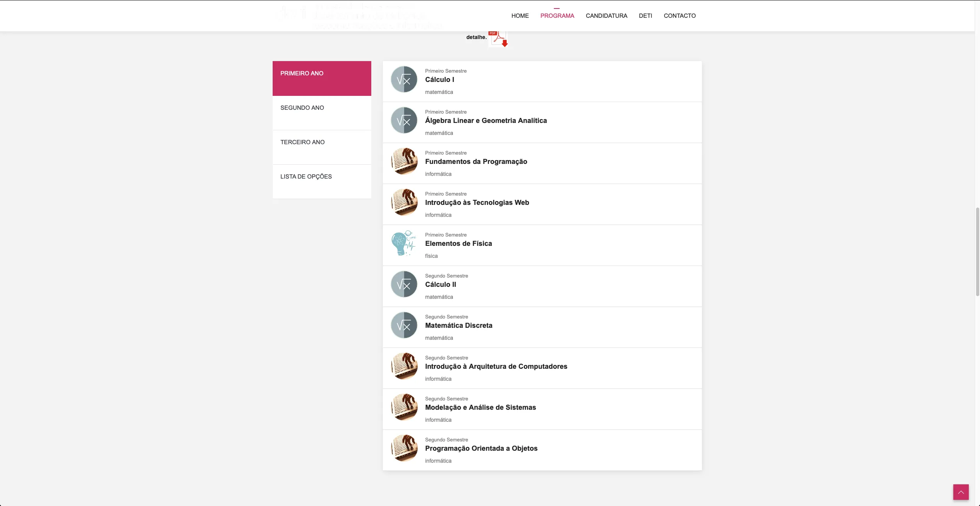Viewport: 980px width, 506px height.
Task: Open the Cálculo I course title
Action: (439, 80)
